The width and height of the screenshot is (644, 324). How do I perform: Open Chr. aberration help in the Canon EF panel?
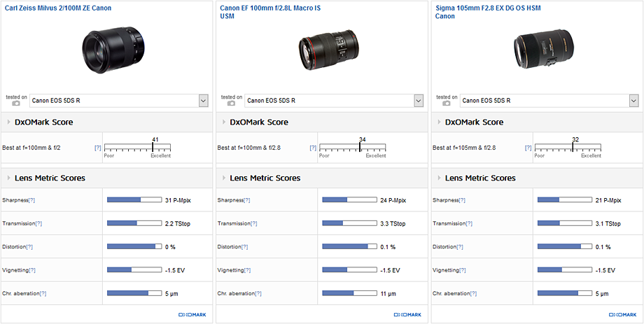click(258, 294)
